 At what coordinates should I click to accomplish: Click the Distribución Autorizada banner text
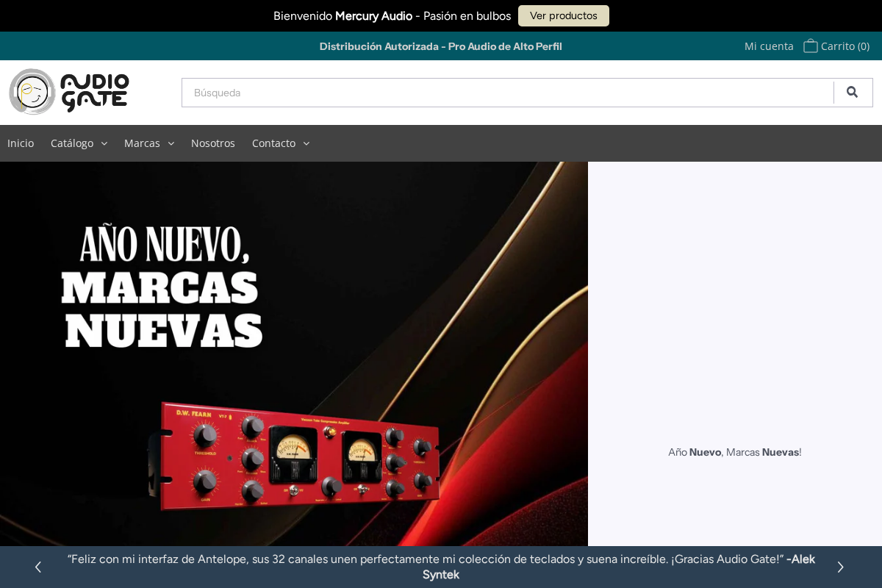point(440,46)
